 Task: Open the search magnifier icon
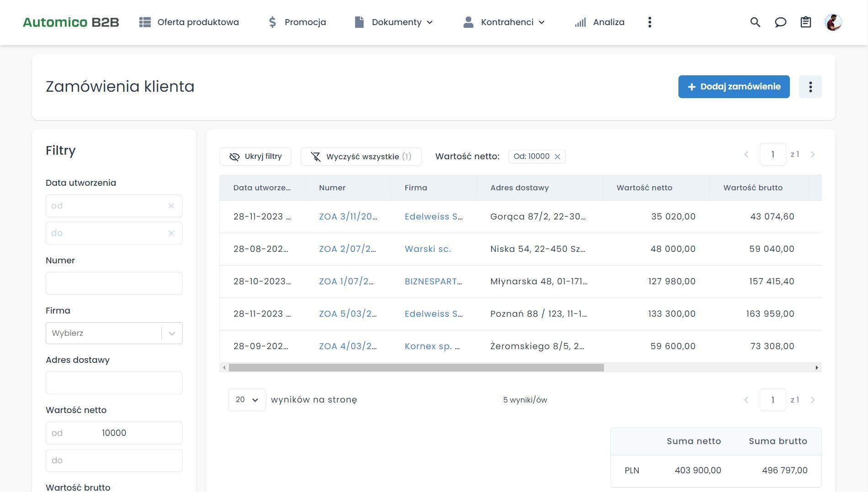[755, 22]
